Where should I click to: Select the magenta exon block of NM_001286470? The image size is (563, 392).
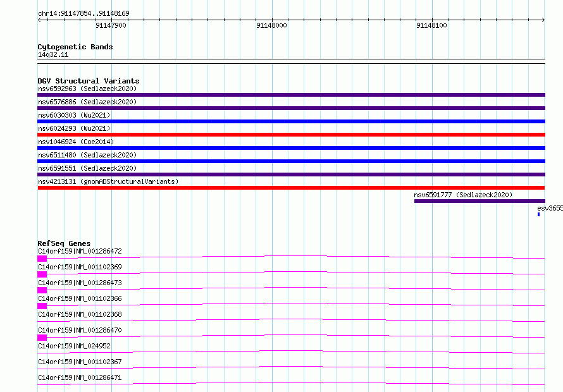(42, 338)
